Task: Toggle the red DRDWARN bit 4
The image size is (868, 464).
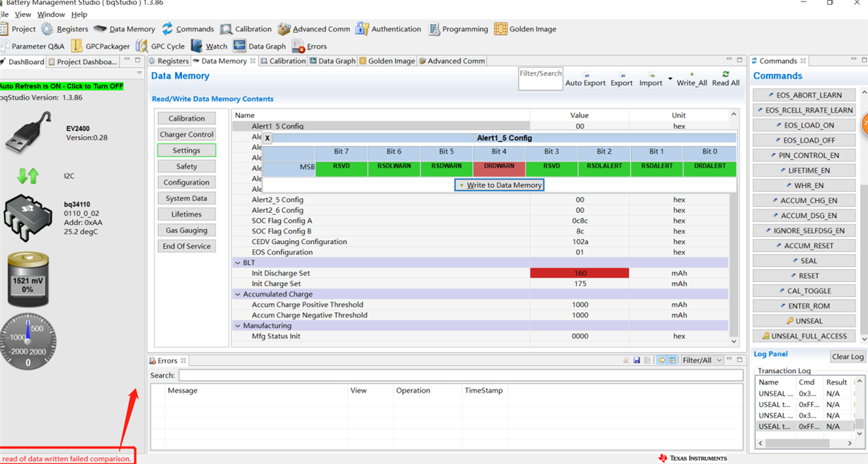Action: coord(499,169)
